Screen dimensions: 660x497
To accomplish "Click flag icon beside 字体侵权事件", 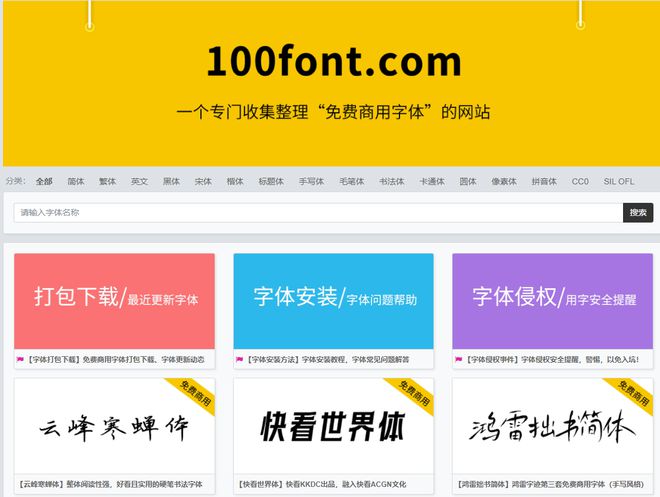I will coord(458,359).
